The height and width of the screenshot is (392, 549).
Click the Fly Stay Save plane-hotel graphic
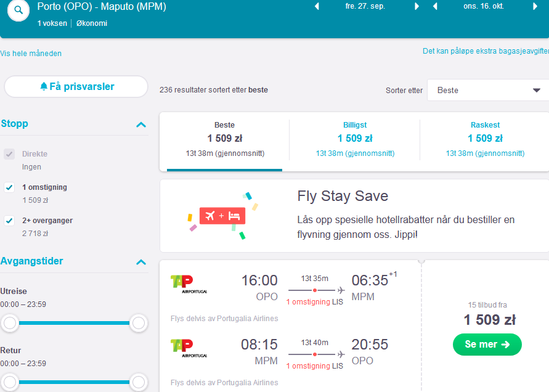(x=222, y=216)
